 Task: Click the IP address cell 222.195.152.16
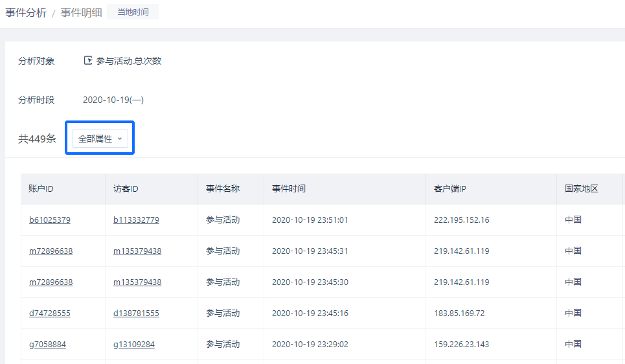click(x=461, y=220)
